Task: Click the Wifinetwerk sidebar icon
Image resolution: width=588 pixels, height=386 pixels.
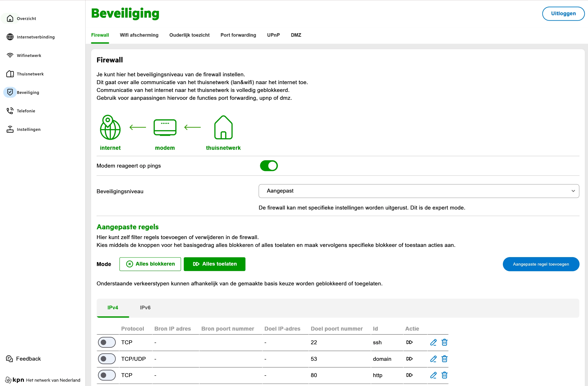Action: [10, 55]
